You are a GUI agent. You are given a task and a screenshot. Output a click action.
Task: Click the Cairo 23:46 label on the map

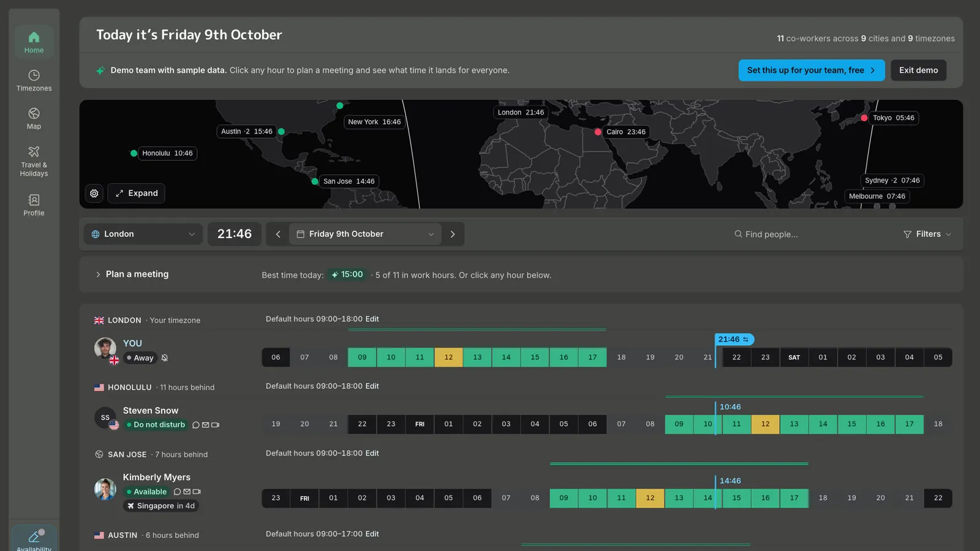tap(626, 132)
